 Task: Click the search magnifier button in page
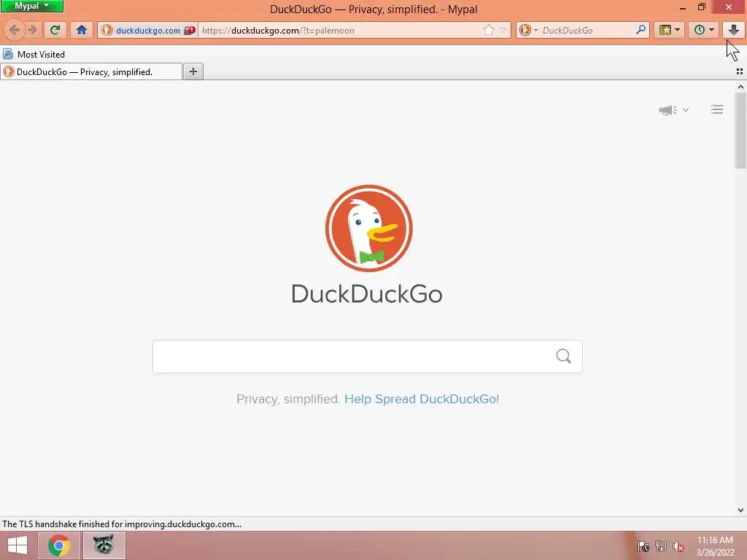point(563,356)
